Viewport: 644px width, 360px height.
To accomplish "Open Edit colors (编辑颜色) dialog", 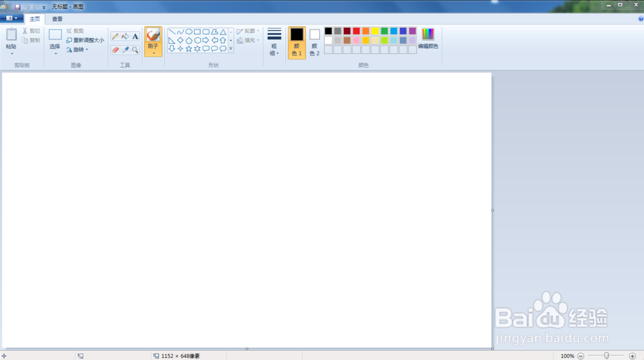I will point(428,39).
